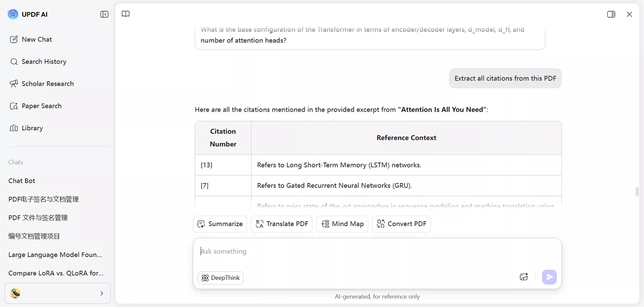Viewport: 644px width, 307px height.
Task: Open Paper Search page
Action: point(41,106)
